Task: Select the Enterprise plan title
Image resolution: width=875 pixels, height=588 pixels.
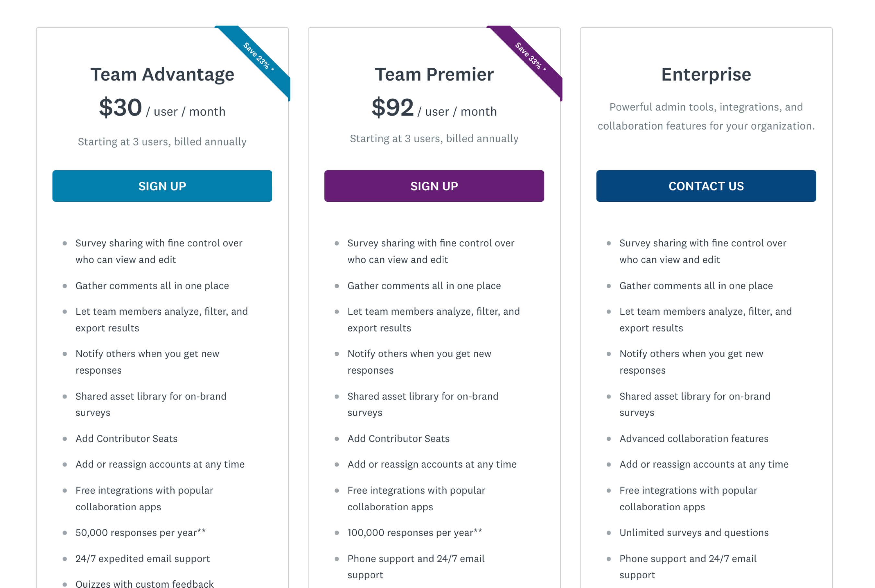Action: [x=706, y=74]
